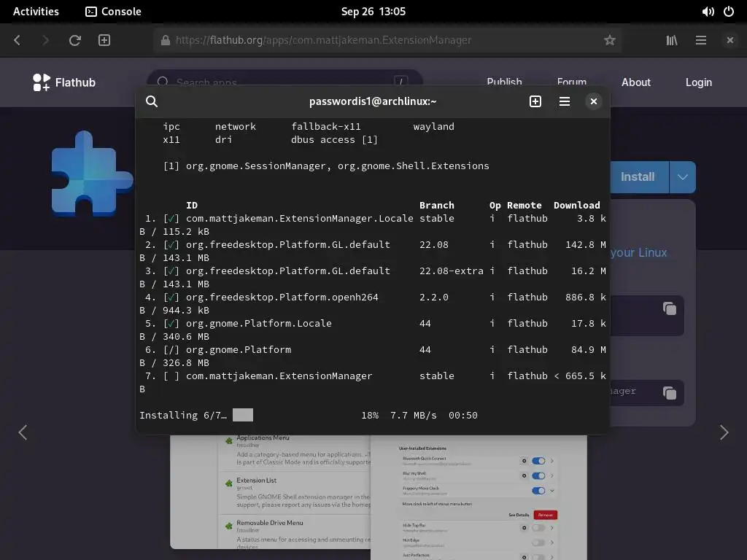The image size is (747, 560).
Task: Open the clock Sep 26 13:05 calendar
Action: pos(373,12)
